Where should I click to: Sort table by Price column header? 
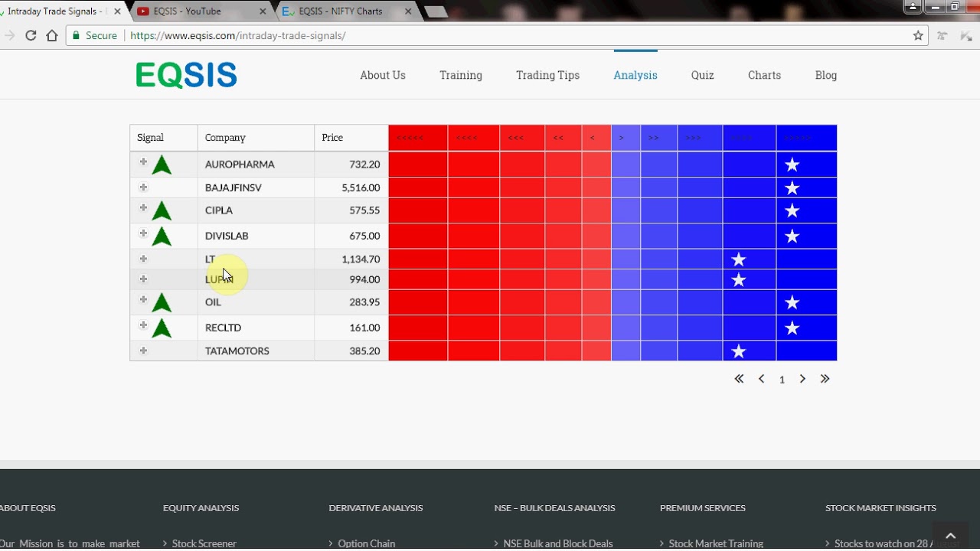point(351,138)
